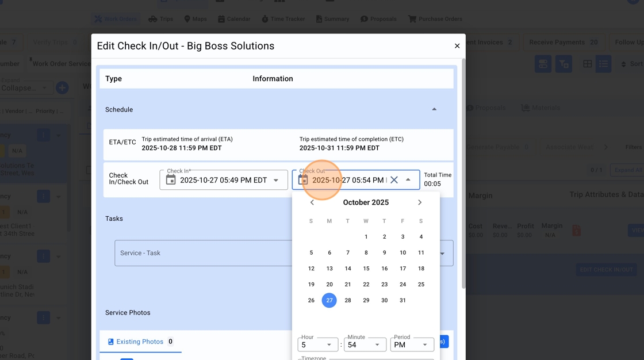
Task: Open Purchase Orders
Action: point(435,19)
